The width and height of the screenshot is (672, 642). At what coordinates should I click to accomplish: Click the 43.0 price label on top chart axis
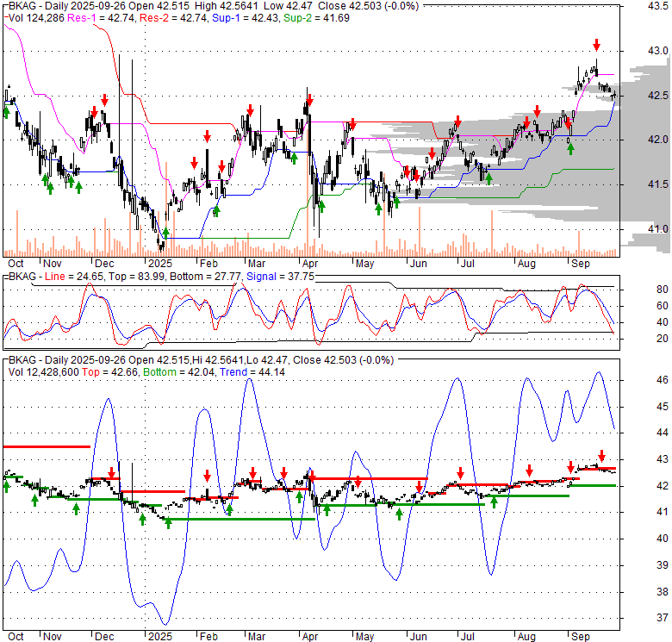(x=657, y=51)
